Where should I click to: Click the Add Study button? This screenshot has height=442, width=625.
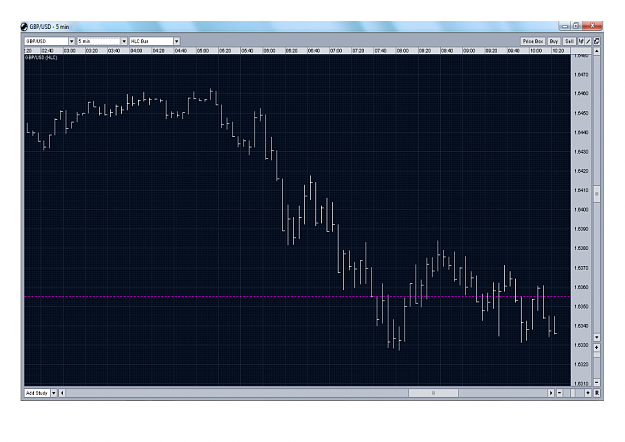[x=37, y=393]
